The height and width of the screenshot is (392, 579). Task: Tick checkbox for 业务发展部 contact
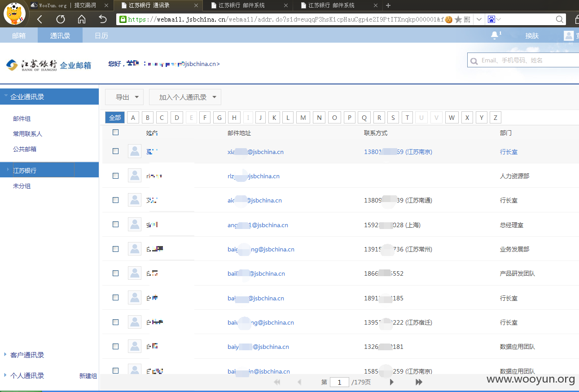tap(116, 249)
